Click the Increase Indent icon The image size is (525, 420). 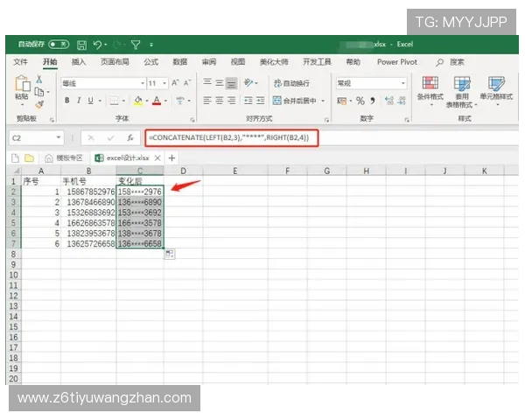[260, 100]
